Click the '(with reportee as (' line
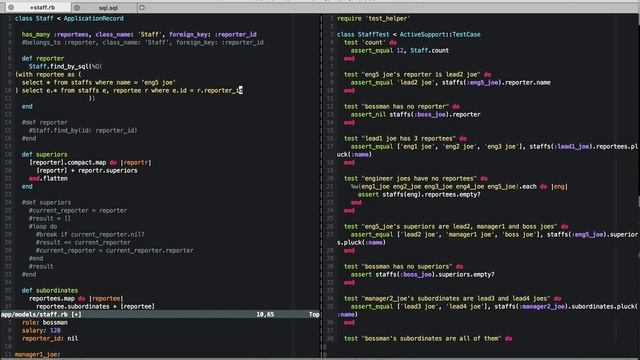Screen dimensions: 640x360 point(48,74)
